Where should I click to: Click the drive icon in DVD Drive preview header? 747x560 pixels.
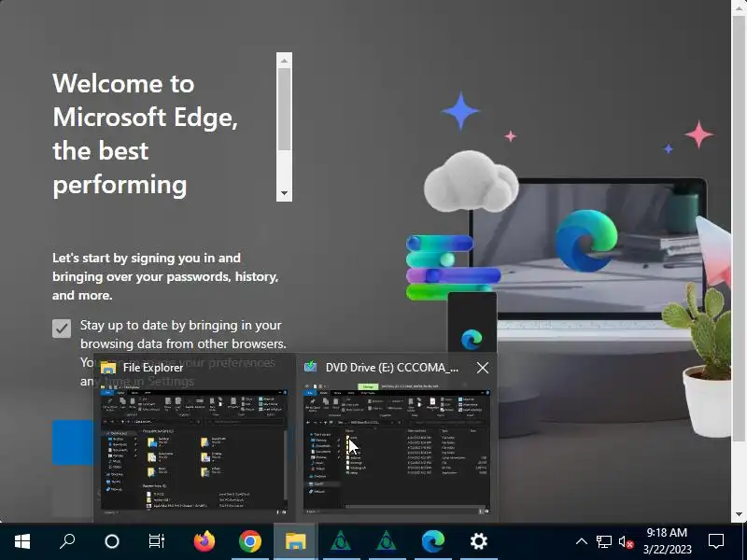coord(311,367)
